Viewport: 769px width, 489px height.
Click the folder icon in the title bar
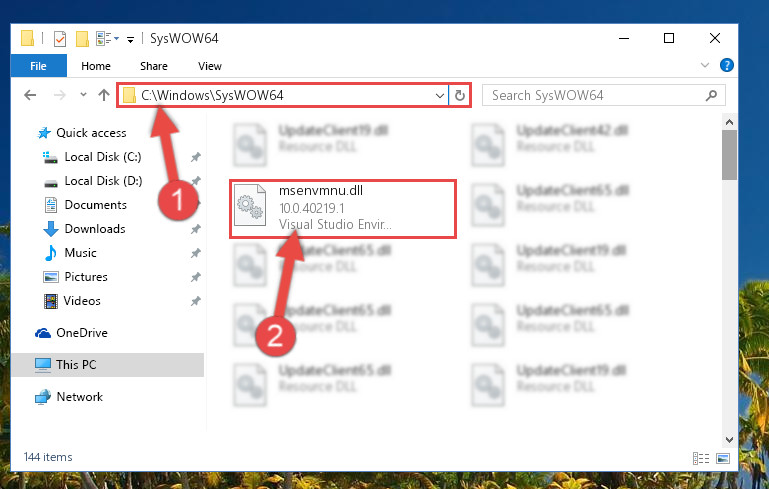tap(27, 38)
